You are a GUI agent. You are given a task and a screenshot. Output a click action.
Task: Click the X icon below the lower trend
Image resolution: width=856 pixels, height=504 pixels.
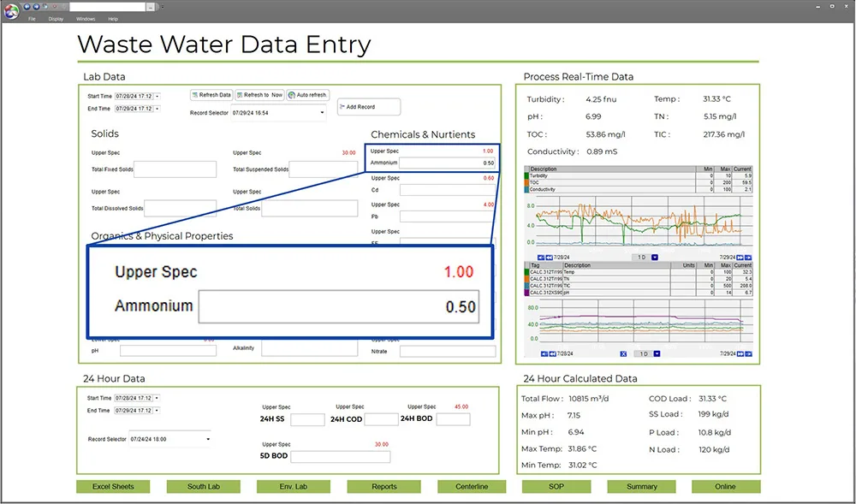coord(623,353)
